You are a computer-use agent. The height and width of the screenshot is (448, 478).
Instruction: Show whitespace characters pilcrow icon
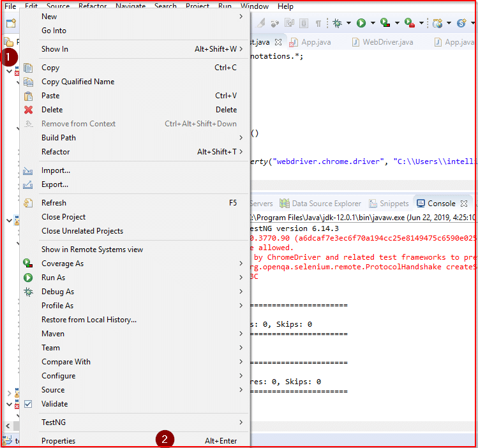pyautogui.click(x=318, y=24)
